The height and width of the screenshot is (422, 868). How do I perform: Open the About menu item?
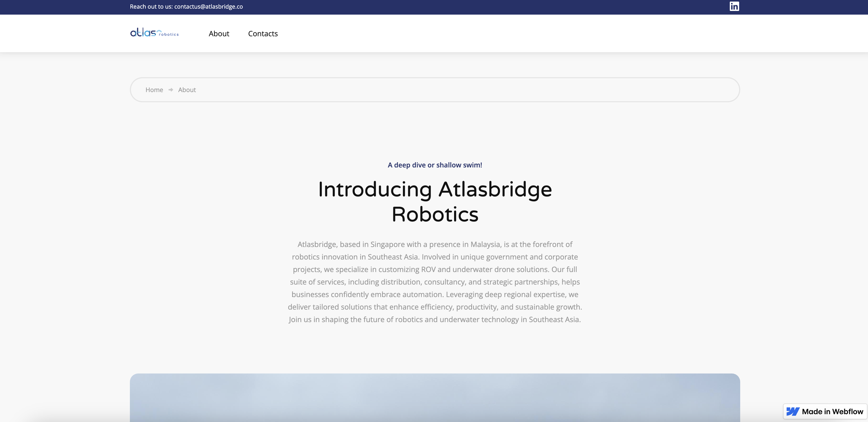click(x=219, y=34)
